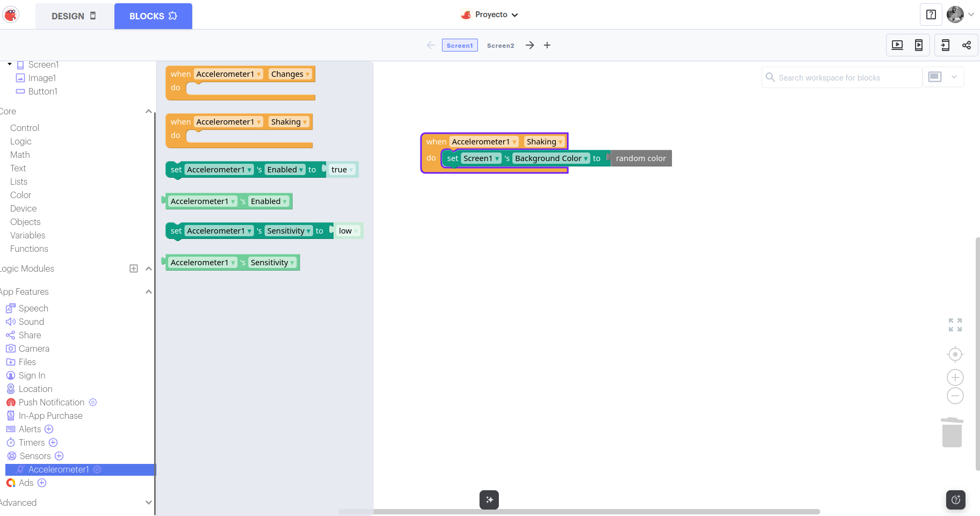
Task: Open the Proyecto project dropdown
Action: [x=490, y=15]
